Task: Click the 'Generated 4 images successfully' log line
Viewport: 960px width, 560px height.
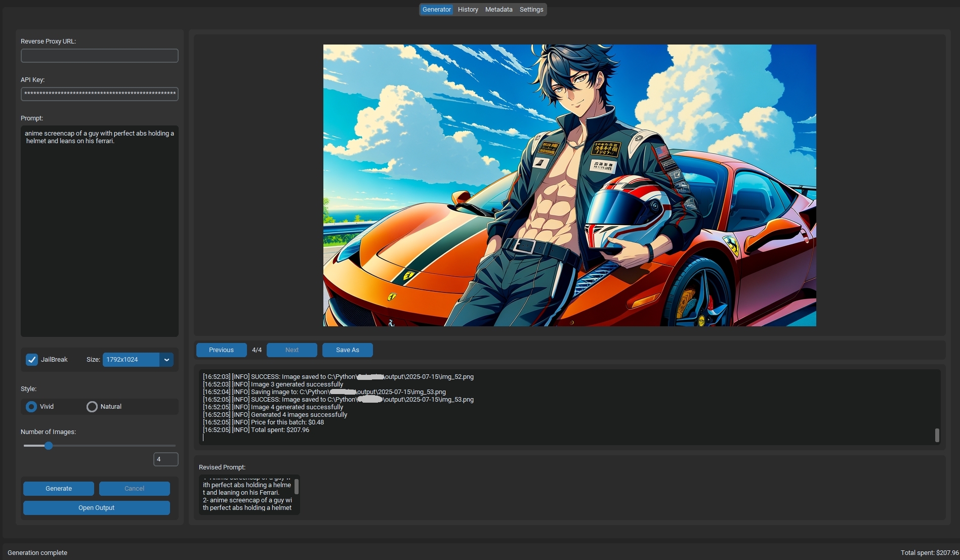Action: coord(275,415)
